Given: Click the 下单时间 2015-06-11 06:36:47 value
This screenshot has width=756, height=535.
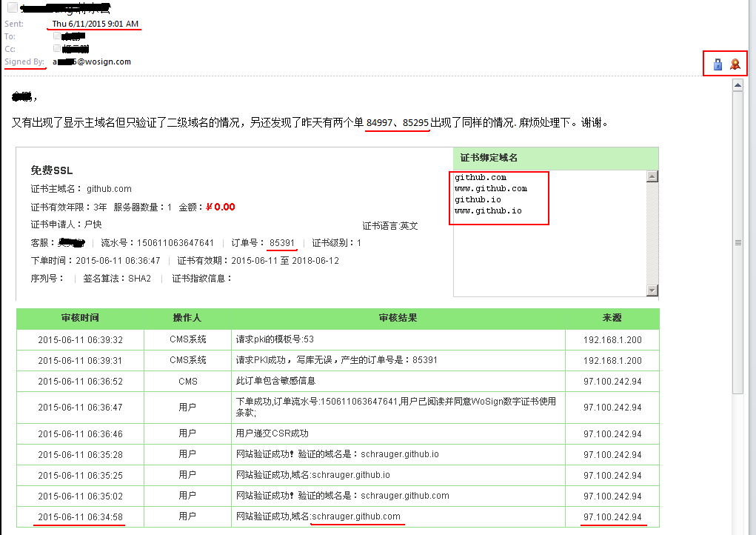Looking at the screenshot, I should click(x=118, y=261).
